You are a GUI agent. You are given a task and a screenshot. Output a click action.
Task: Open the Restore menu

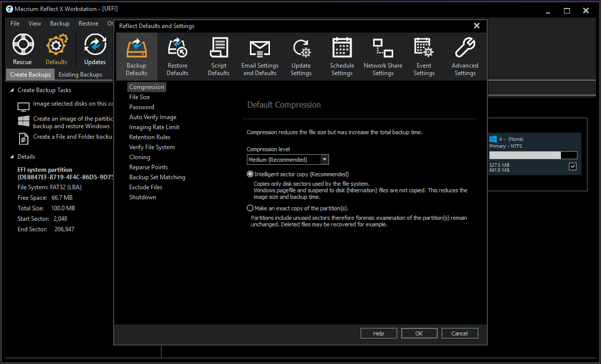click(88, 24)
